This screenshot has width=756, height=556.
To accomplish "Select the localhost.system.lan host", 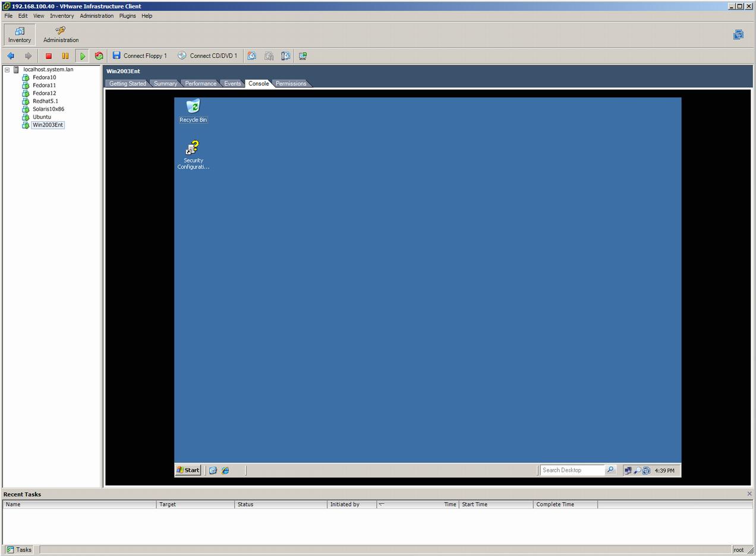I will 48,69.
